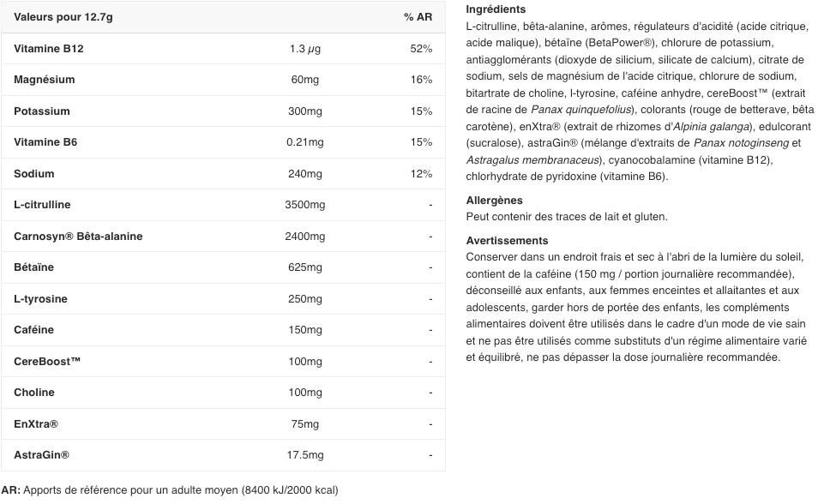This screenshot has width=818, height=504.
Task: Select the L-tyrosine row label
Action: pyautogui.click(x=40, y=299)
